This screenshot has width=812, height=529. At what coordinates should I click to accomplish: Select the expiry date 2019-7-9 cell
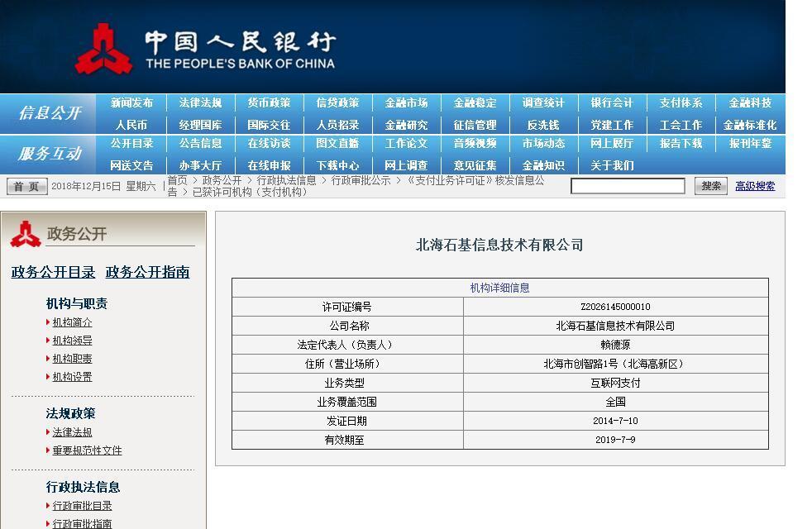pyautogui.click(x=616, y=440)
